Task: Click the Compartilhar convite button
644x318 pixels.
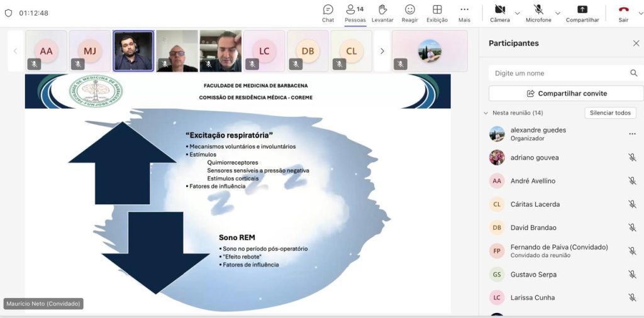Action: [x=566, y=94]
